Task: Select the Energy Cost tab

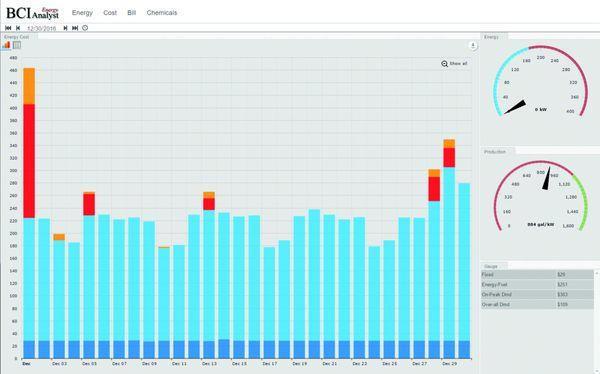Action: [18, 37]
